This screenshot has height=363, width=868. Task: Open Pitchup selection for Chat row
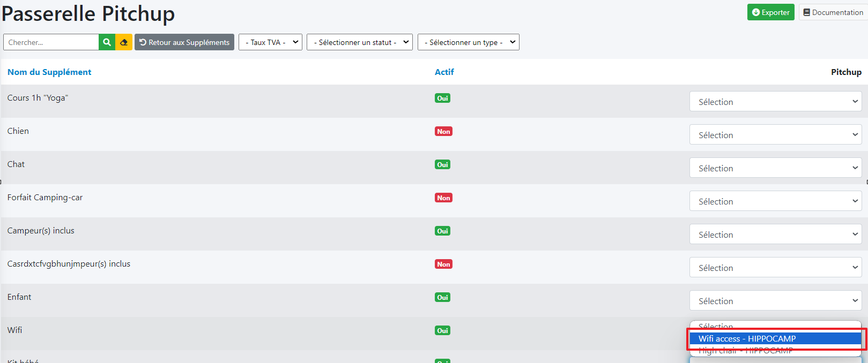coord(775,168)
